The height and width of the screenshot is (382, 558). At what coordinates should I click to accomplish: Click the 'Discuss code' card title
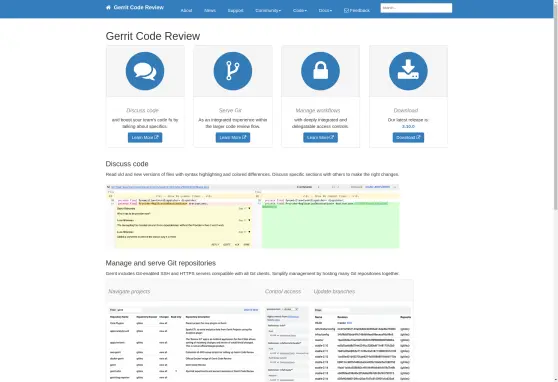coord(142,110)
